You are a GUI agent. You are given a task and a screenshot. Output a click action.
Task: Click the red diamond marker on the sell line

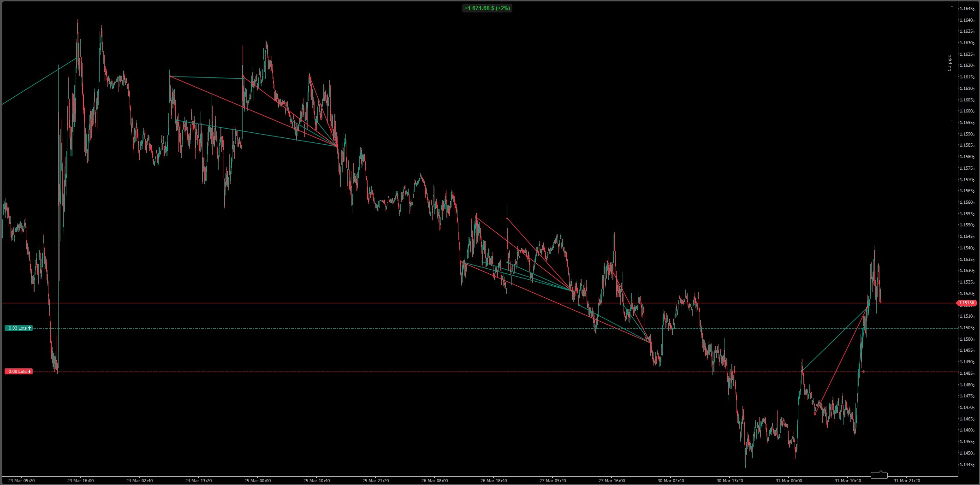[863, 372]
